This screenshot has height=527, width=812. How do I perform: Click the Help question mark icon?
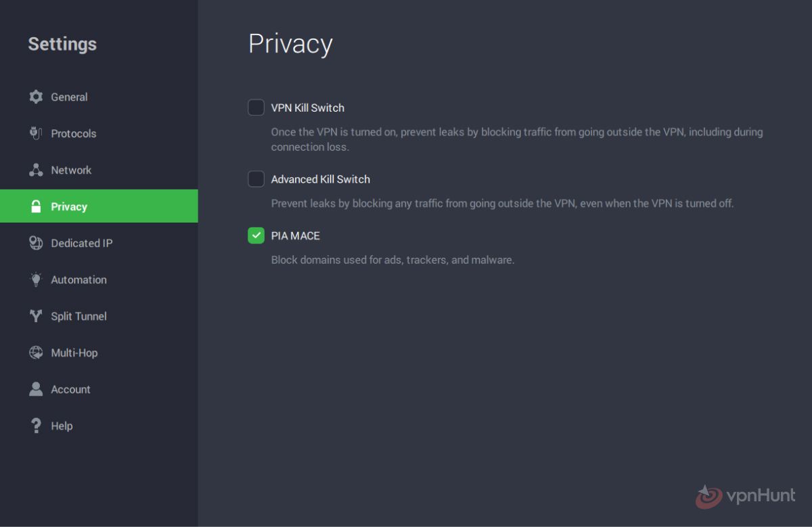(x=36, y=426)
